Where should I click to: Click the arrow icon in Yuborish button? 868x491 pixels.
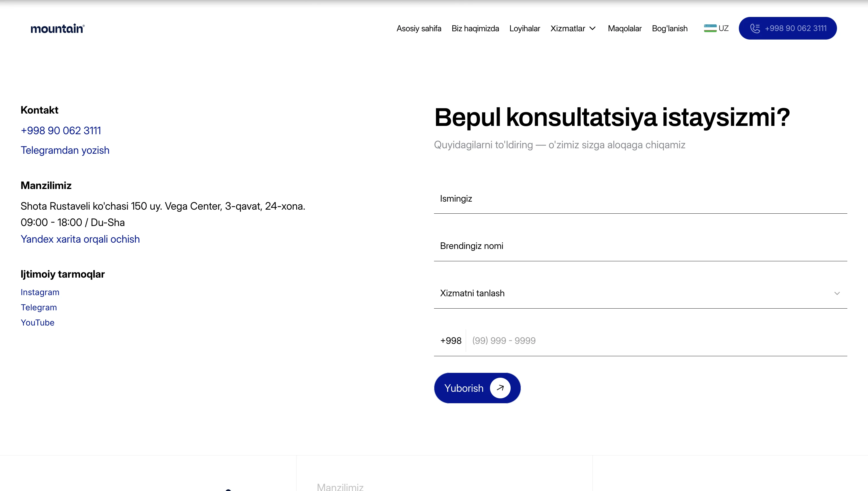click(500, 388)
